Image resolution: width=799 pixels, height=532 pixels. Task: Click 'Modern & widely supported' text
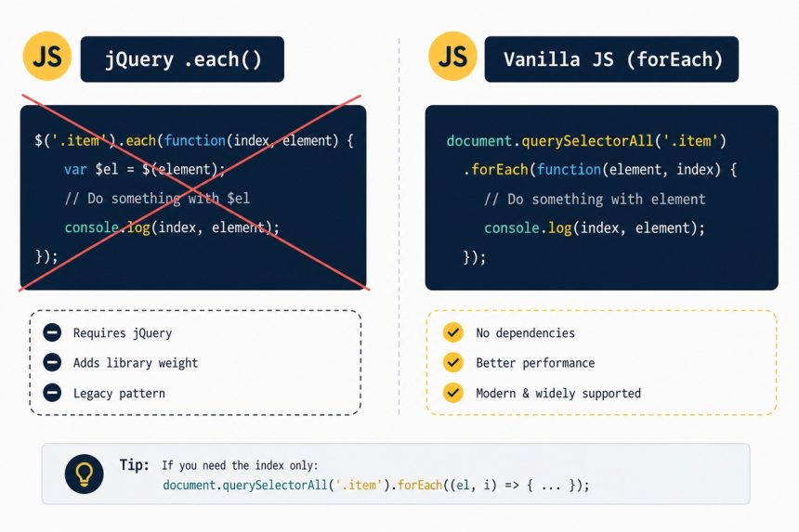tap(558, 394)
